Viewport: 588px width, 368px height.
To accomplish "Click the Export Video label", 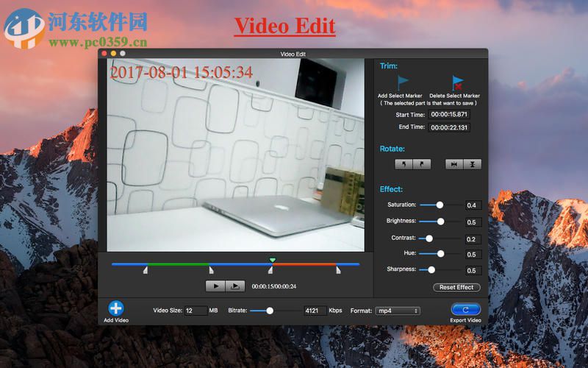I will tap(465, 320).
